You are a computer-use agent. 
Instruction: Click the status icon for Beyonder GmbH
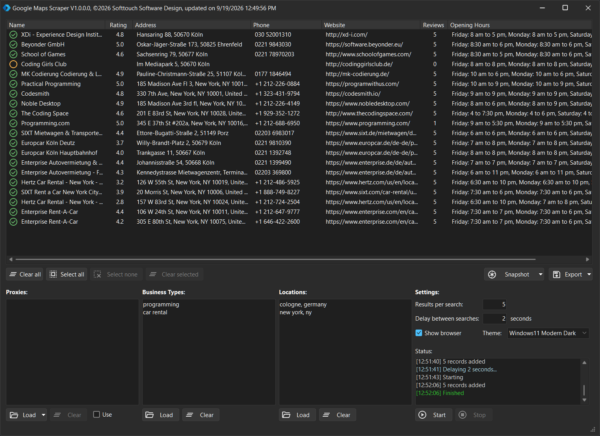click(x=13, y=44)
